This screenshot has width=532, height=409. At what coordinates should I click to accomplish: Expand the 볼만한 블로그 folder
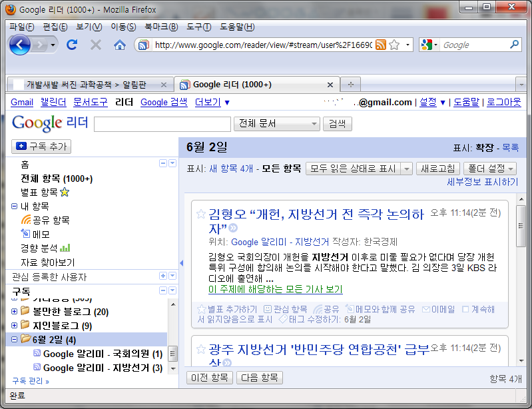coord(15,311)
